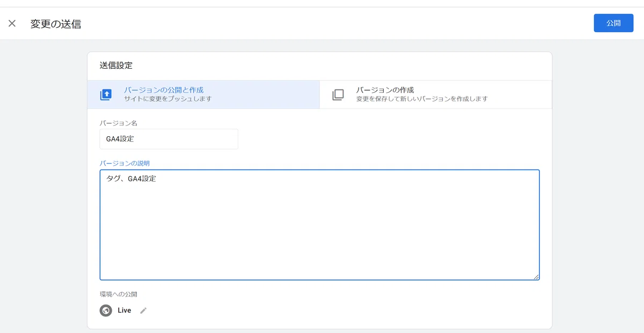The width and height of the screenshot is (644, 333).
Task: Click the copy icon beside バージョンの作成
Action: [x=338, y=95]
